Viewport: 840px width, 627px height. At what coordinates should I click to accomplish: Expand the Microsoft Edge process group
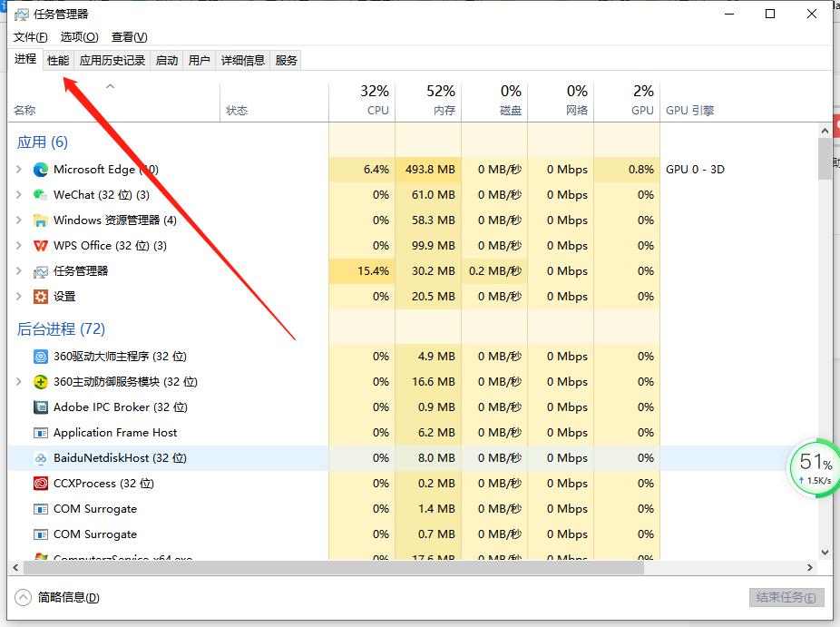click(x=18, y=170)
